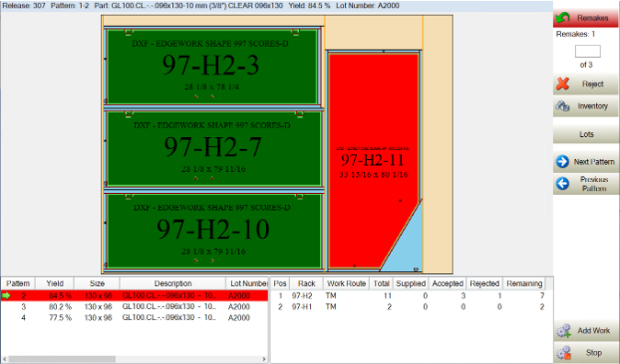Select pattern 4 row

point(134,317)
